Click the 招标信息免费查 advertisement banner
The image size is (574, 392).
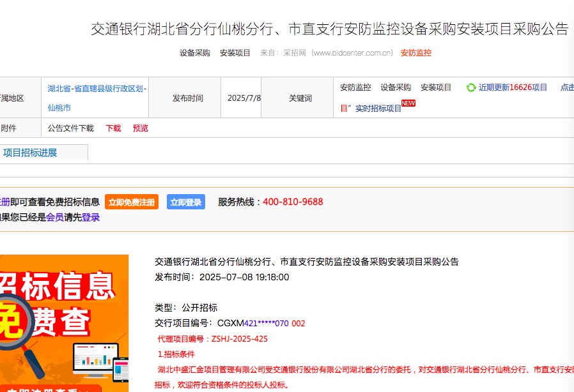click(64, 323)
